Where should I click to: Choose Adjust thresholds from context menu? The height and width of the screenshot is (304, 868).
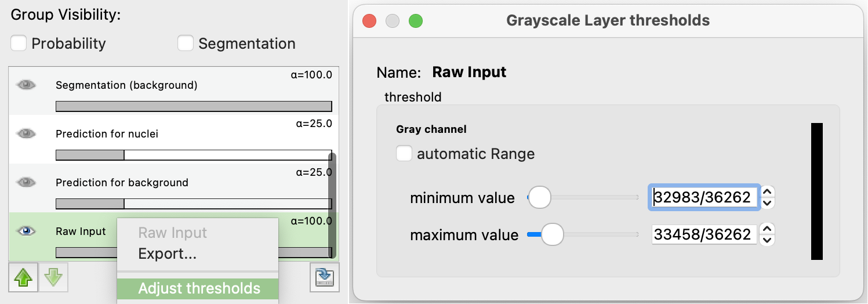coord(199,288)
